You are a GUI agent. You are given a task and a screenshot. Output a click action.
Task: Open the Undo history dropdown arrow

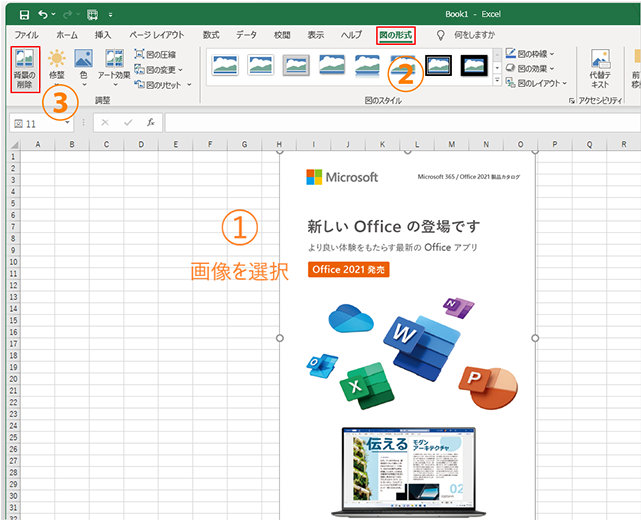coord(53,15)
